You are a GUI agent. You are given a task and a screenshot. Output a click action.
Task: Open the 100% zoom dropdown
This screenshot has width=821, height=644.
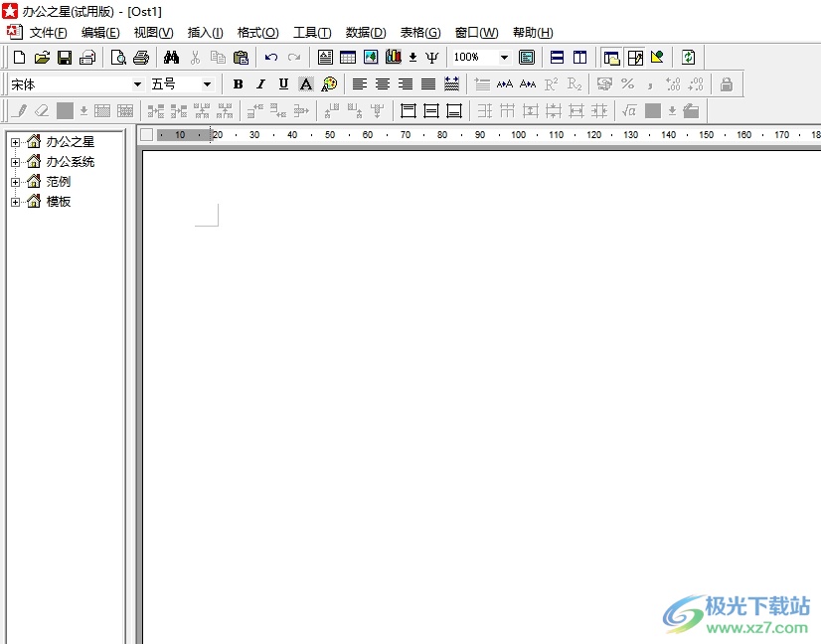(504, 58)
